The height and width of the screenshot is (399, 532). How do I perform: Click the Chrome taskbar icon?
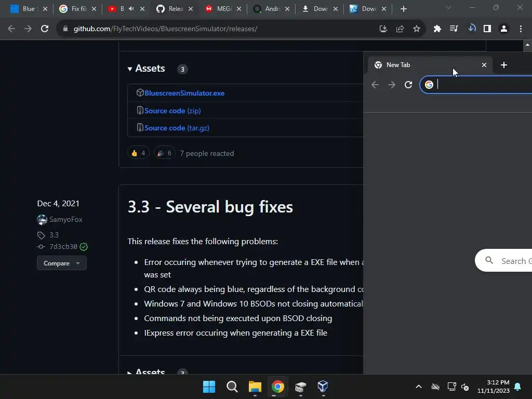277,387
